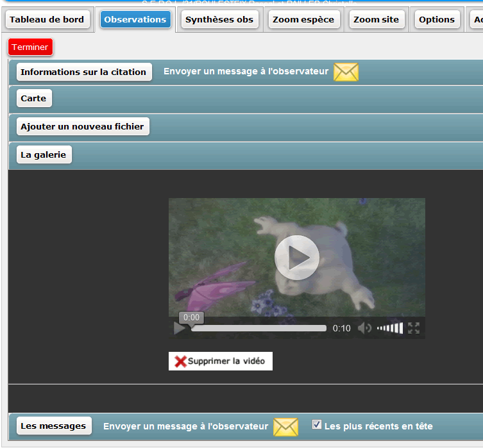Click the video progress bar

point(258,328)
